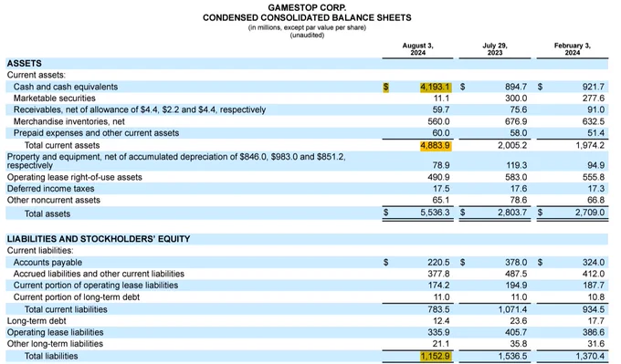Select the Condensed Consolidated Balance Sheets heading
621x364 pixels.
(x=307, y=18)
